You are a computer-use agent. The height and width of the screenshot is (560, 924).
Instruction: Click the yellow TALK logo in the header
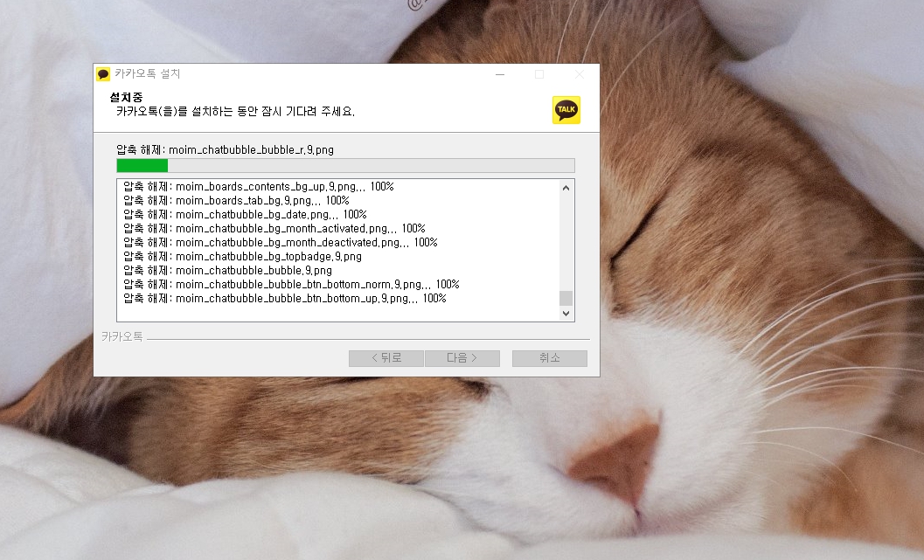566,110
